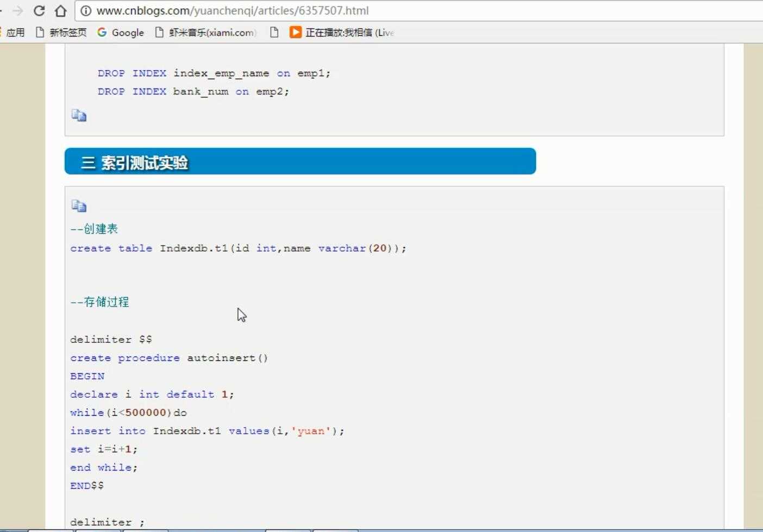Click the line 'DROP INDEX bank_num on emp2;'
The width and height of the screenshot is (763, 532).
pos(193,92)
